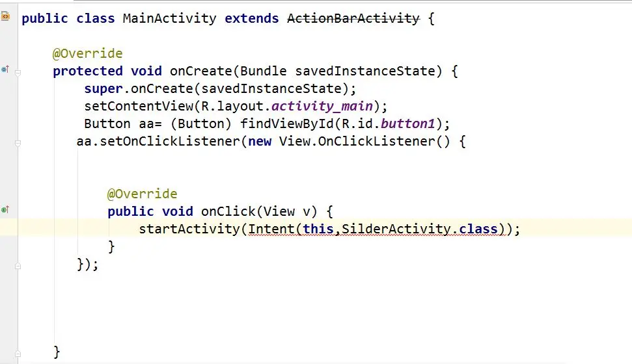Click the 'this' keyword in Intent call

(x=318, y=229)
